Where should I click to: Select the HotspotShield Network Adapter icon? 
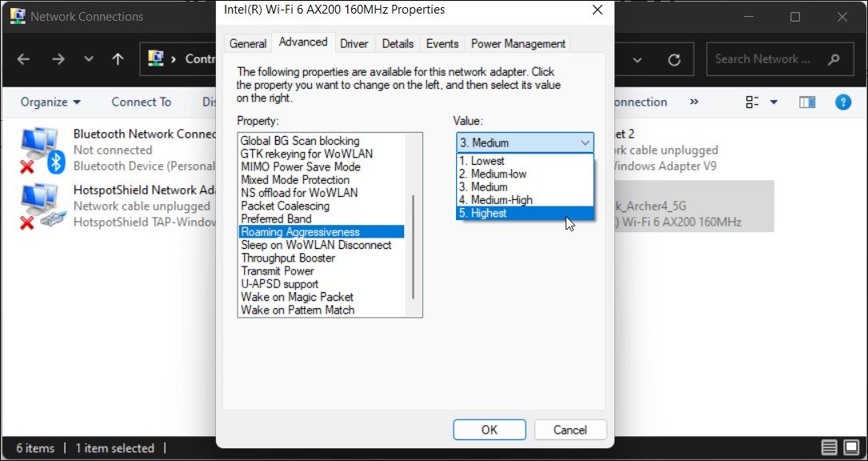coord(43,206)
